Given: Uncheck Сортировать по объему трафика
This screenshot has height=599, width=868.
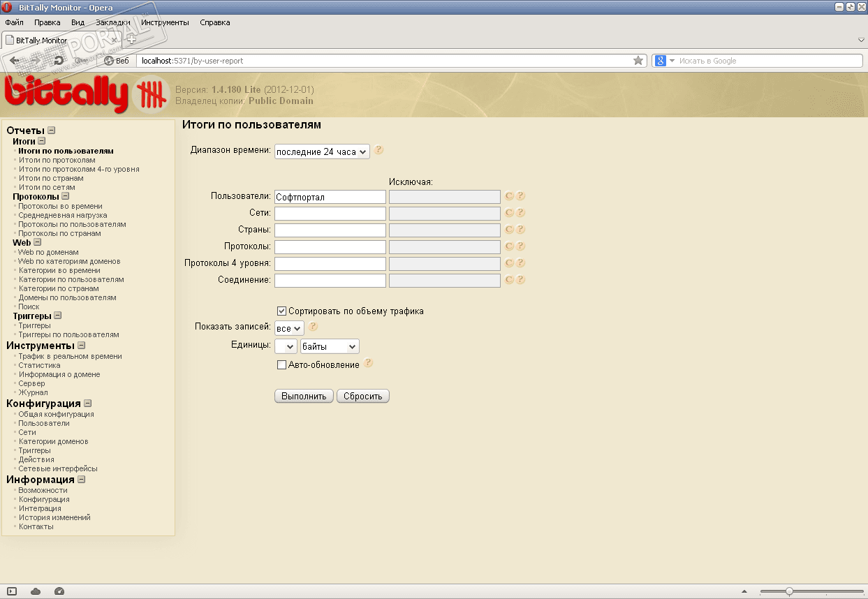Looking at the screenshot, I should coord(282,311).
